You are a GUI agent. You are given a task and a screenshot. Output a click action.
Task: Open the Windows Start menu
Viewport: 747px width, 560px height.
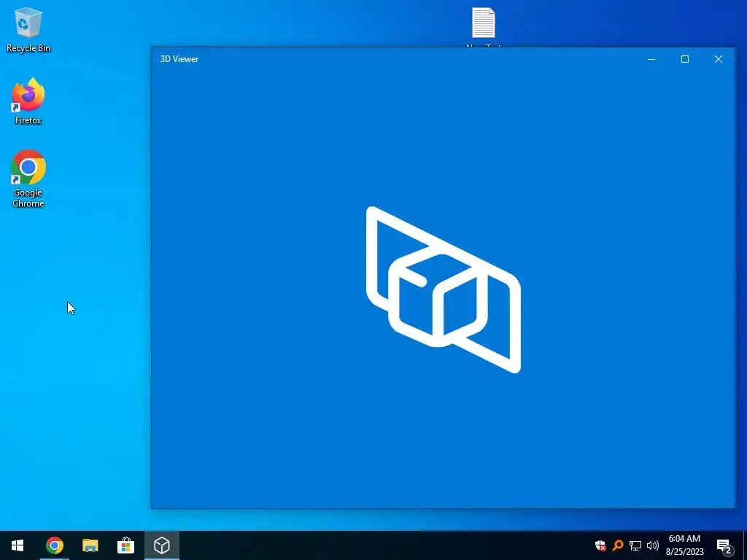[18, 545]
